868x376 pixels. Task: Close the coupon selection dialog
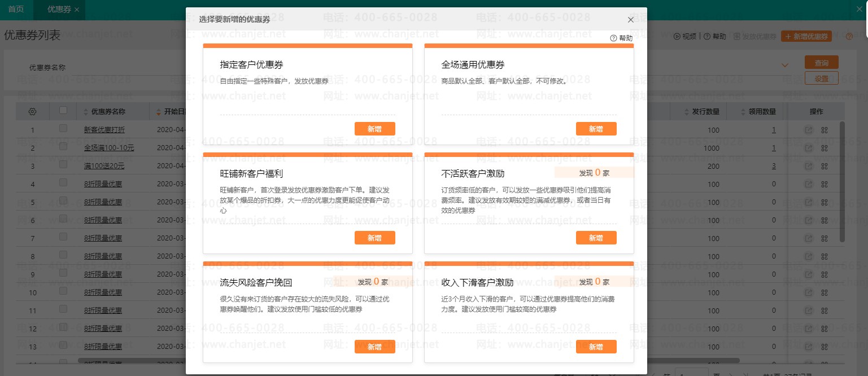(631, 20)
